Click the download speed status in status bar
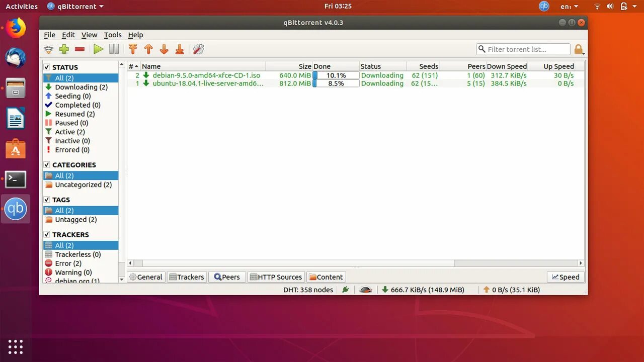 coord(424,290)
